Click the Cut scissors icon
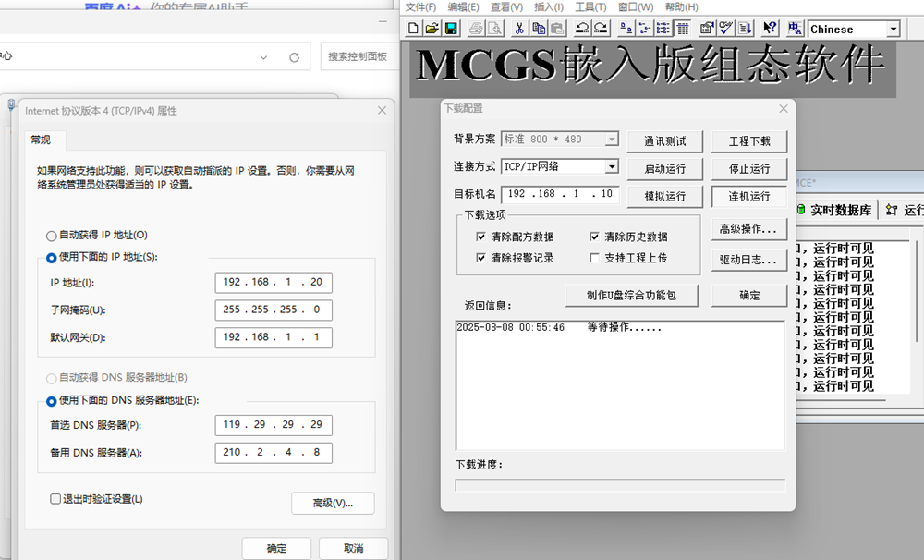 coord(519,29)
